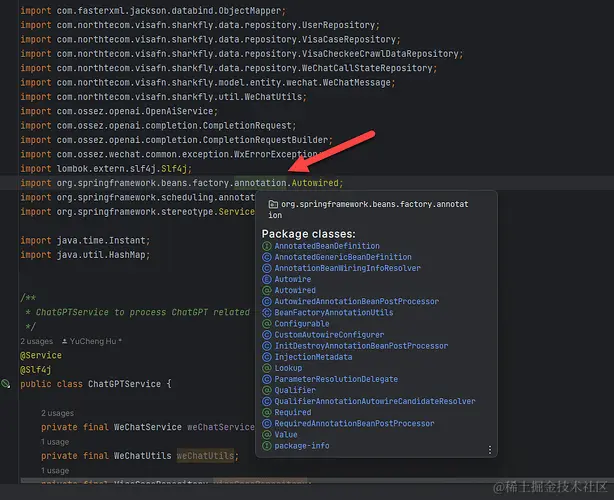Click the icon beside AnnotatedBeanDefinition
The height and width of the screenshot is (500, 614).
pyautogui.click(x=267, y=246)
